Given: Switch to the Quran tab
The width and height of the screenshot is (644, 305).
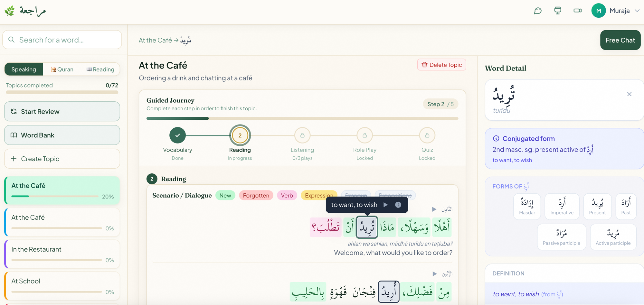Looking at the screenshot, I should 62,69.
